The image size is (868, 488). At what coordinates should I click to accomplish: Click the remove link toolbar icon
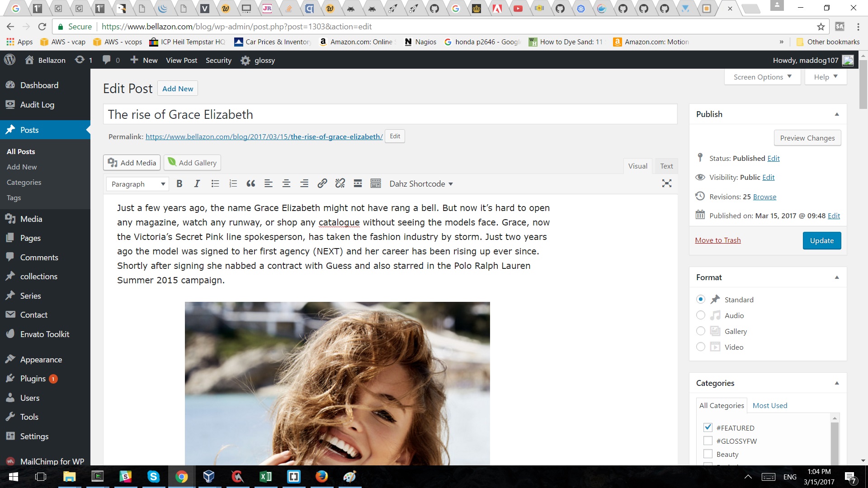tap(340, 183)
